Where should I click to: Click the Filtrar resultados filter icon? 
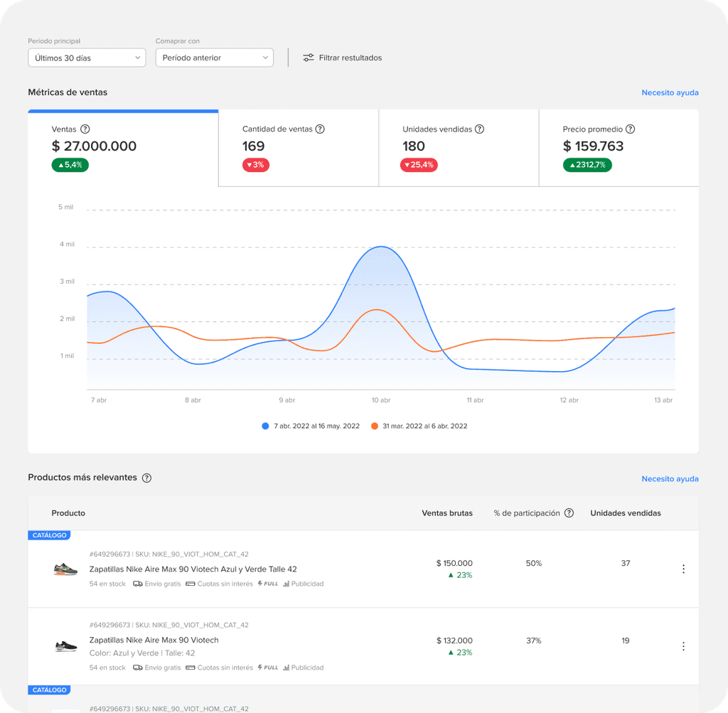(309, 58)
